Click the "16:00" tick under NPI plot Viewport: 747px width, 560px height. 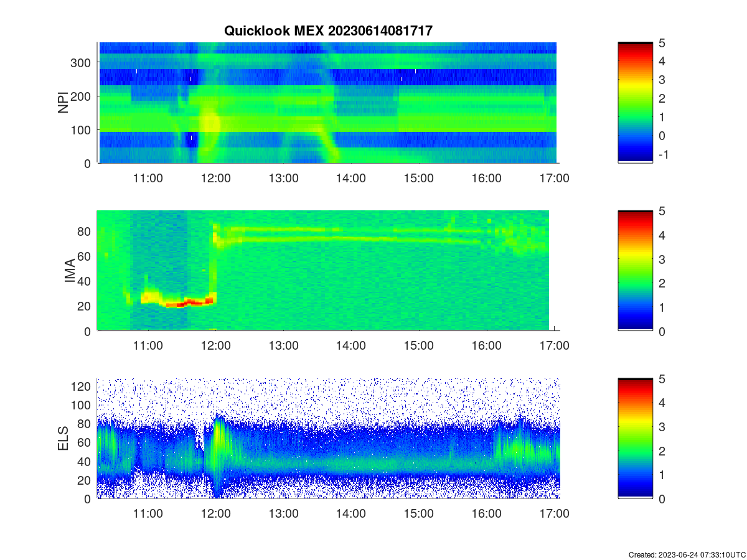coord(487,178)
